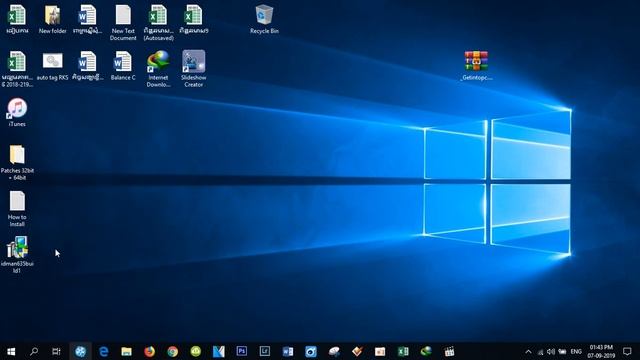Select the Getintopc WinRAR archive icon
Screen dimensions: 640x360
tap(476, 66)
